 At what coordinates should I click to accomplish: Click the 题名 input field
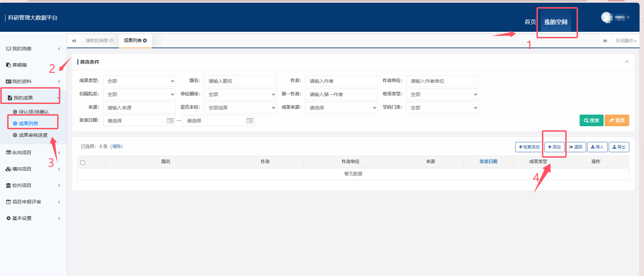[240, 81]
